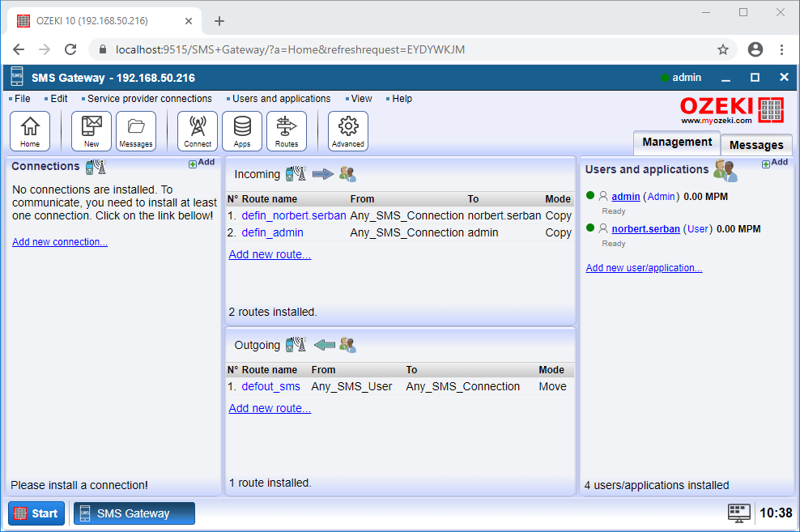Image resolution: width=800 pixels, height=532 pixels.
Task: Click the Connect antenna toolbar icon
Action: coord(198,131)
